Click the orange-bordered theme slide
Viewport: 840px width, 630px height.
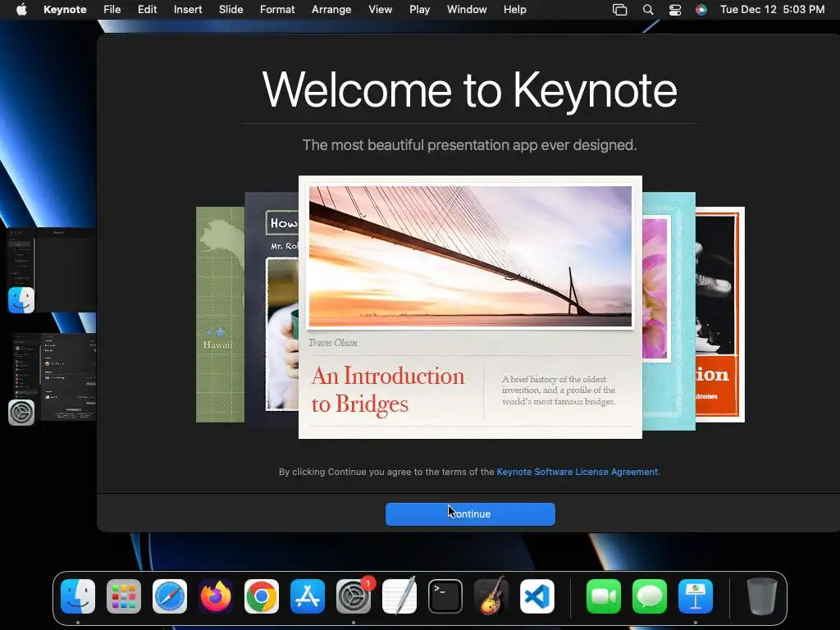[x=720, y=314]
